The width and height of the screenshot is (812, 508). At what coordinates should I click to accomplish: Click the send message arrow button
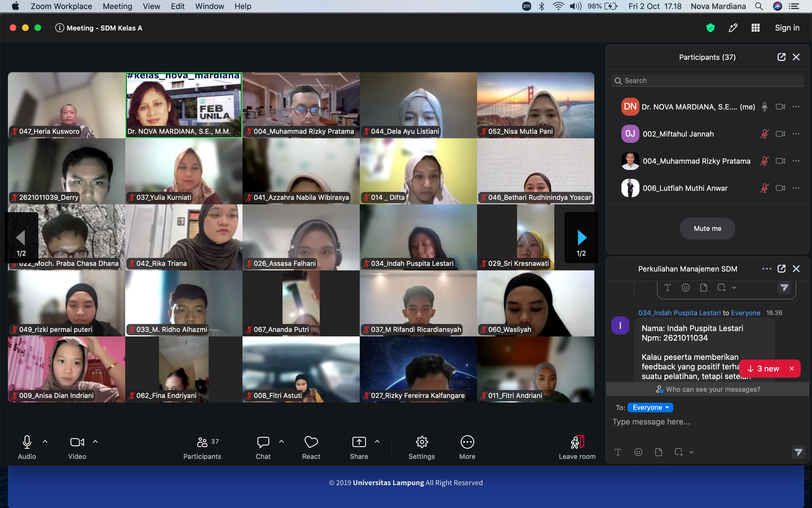[x=798, y=452]
